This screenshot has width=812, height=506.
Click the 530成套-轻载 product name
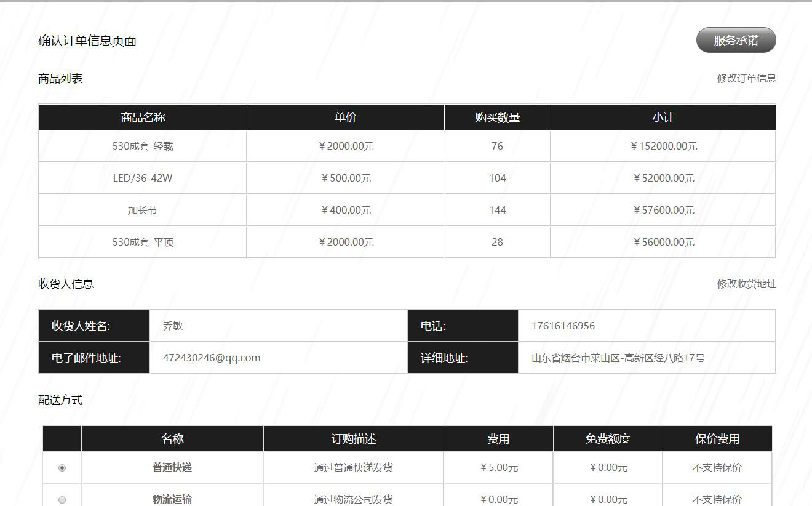coord(143,146)
